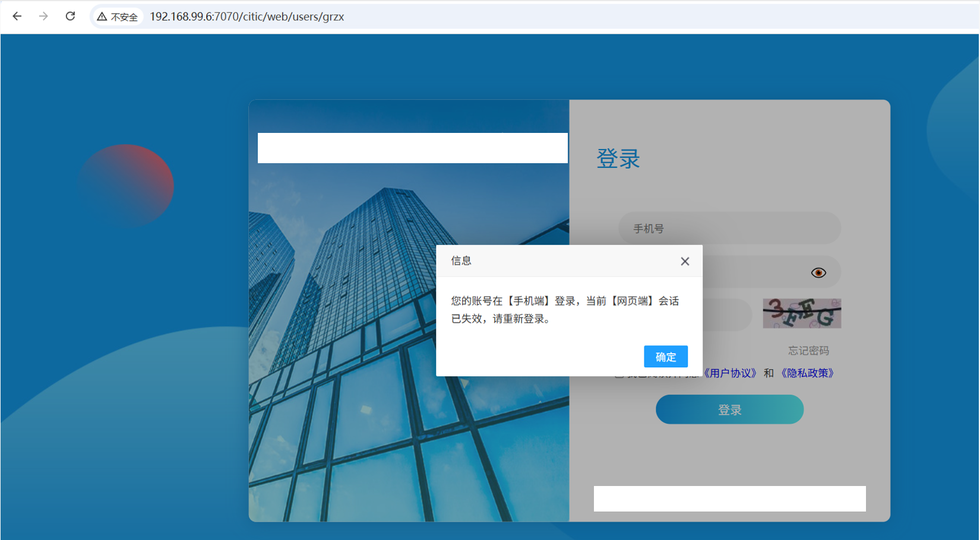Open the 《隐私政策》 link
This screenshot has width=980, height=540.
point(807,373)
